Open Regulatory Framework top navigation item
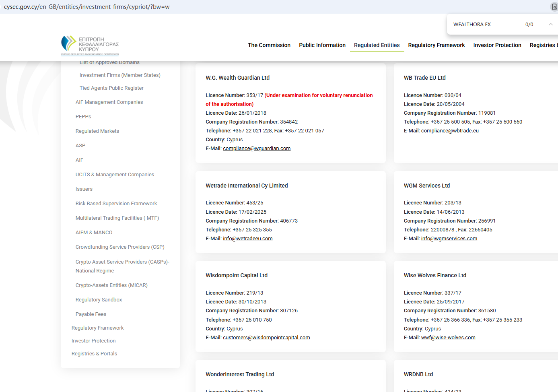The width and height of the screenshot is (558, 392). [x=436, y=45]
